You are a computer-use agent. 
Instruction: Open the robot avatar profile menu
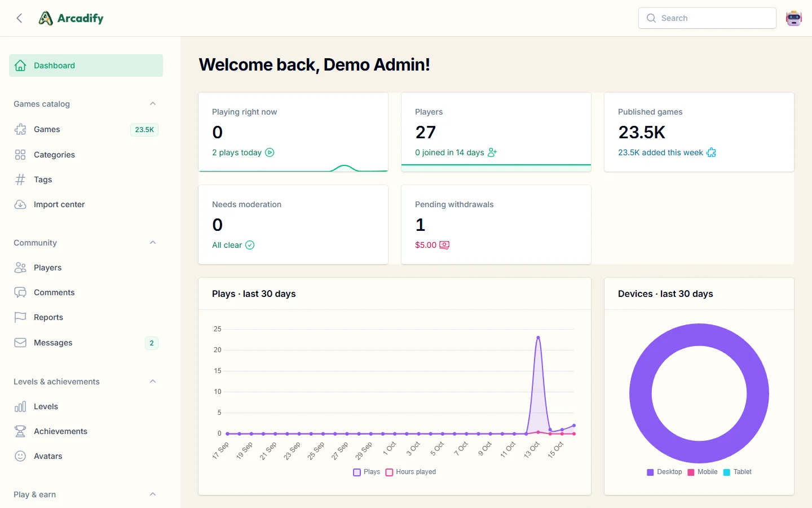click(794, 18)
